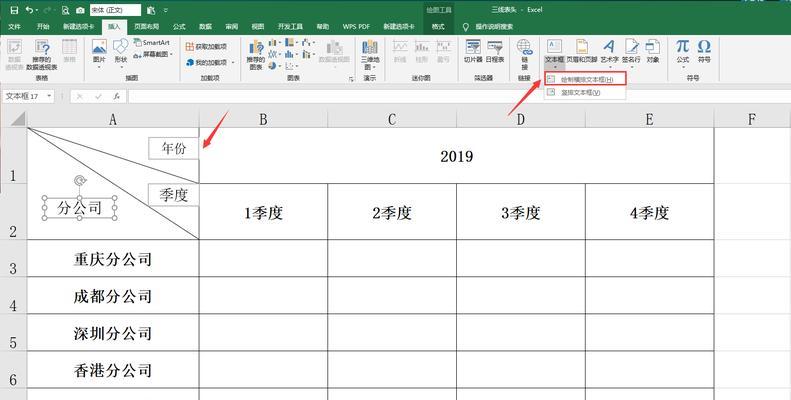Switch to the 数据 ribbon tab

[205, 27]
